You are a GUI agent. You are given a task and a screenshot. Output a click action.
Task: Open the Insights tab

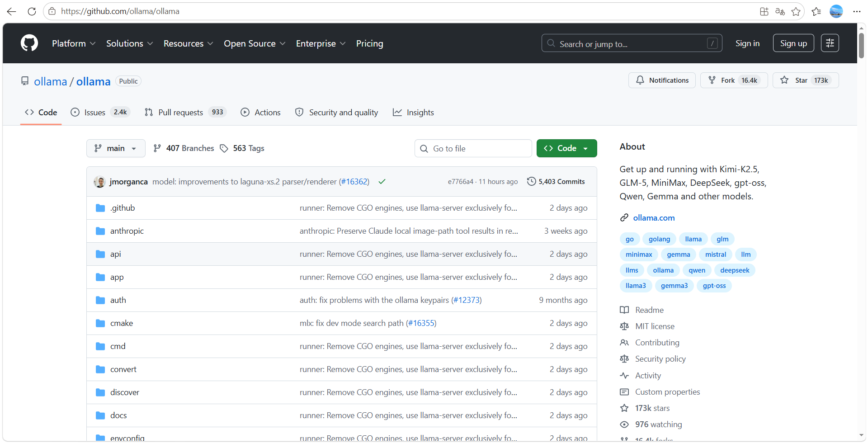(x=414, y=112)
